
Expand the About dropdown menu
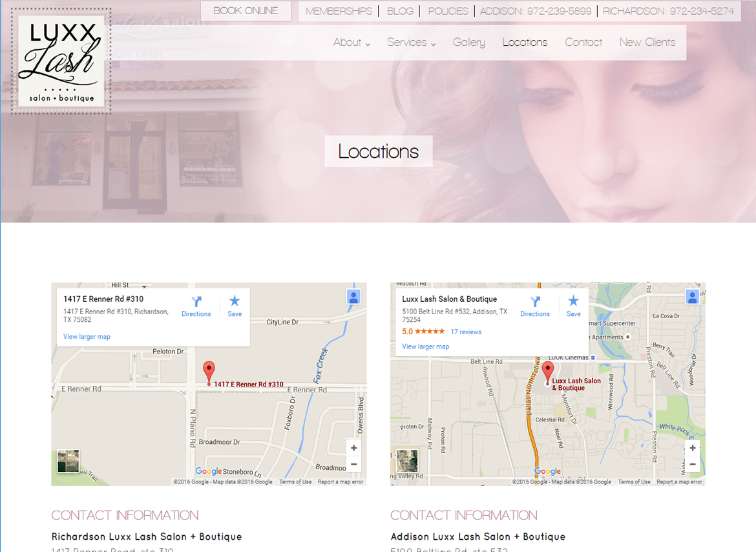click(352, 43)
